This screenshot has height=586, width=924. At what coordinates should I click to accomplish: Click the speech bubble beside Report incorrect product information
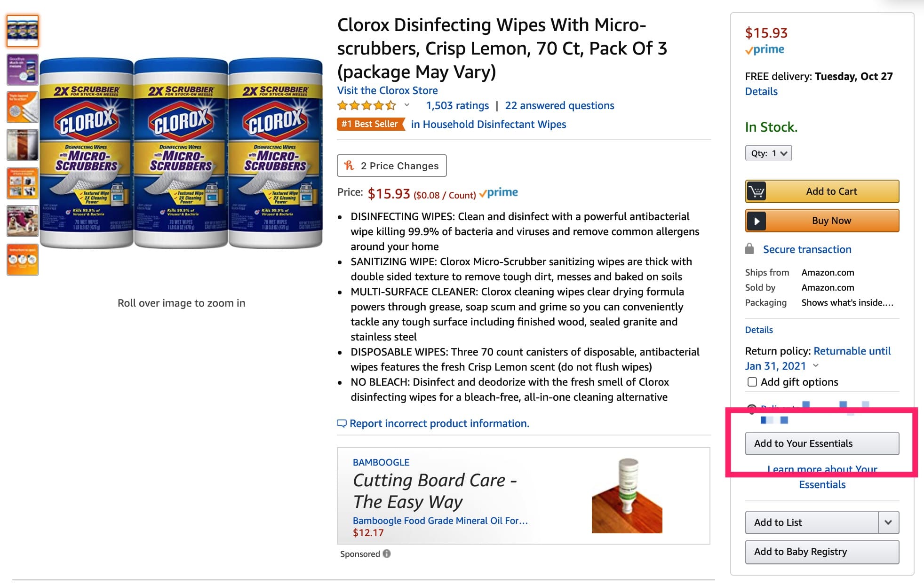[343, 423]
